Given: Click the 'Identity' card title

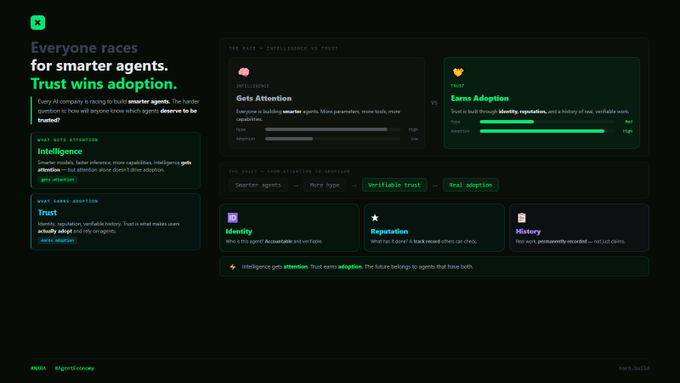Looking at the screenshot, I should (x=239, y=232).
